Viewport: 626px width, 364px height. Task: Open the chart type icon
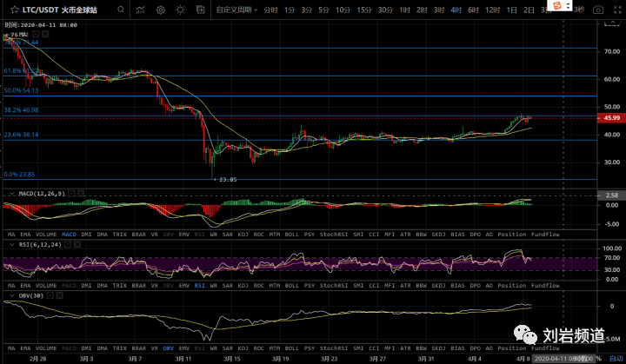[140, 10]
